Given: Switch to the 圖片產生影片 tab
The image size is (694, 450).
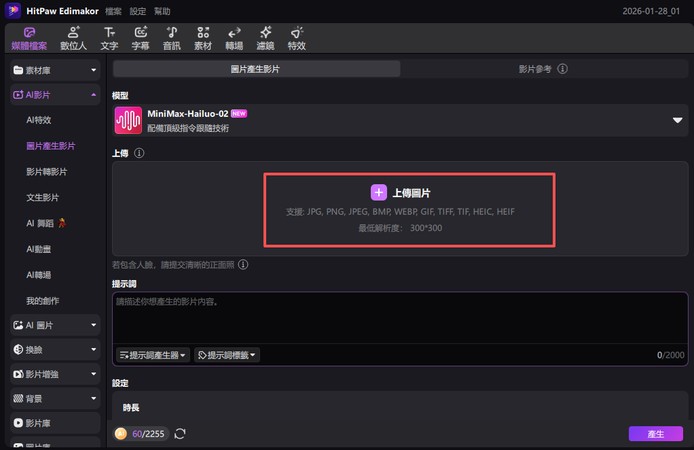Looking at the screenshot, I should click(x=257, y=69).
